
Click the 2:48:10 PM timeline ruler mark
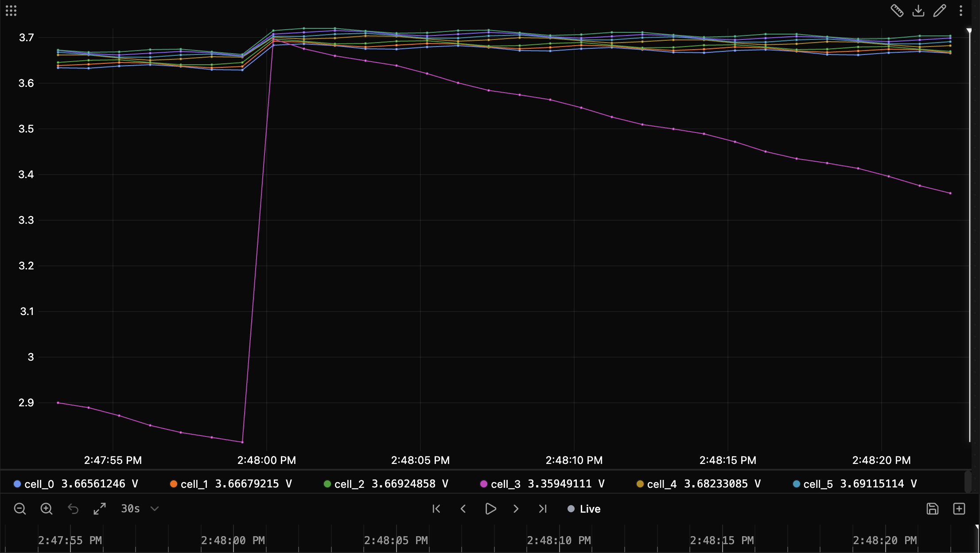point(559,541)
